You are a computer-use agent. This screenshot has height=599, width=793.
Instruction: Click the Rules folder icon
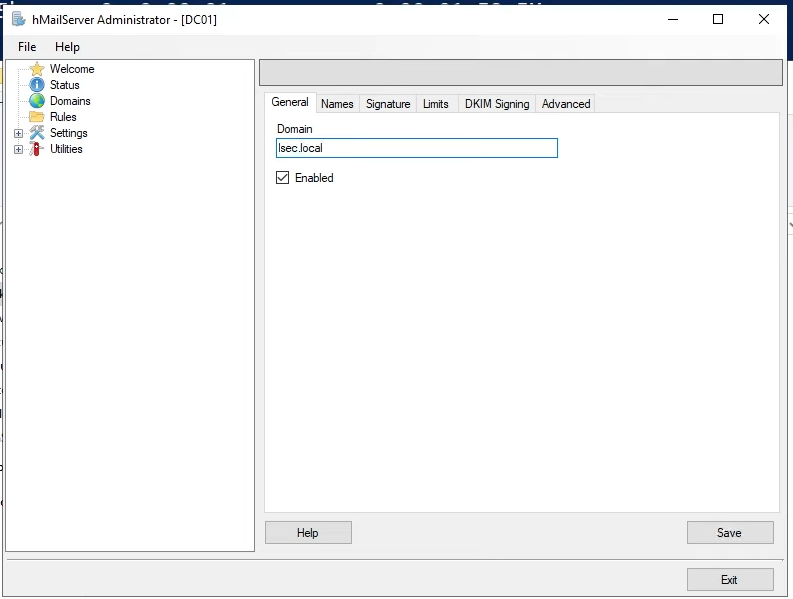(37, 117)
